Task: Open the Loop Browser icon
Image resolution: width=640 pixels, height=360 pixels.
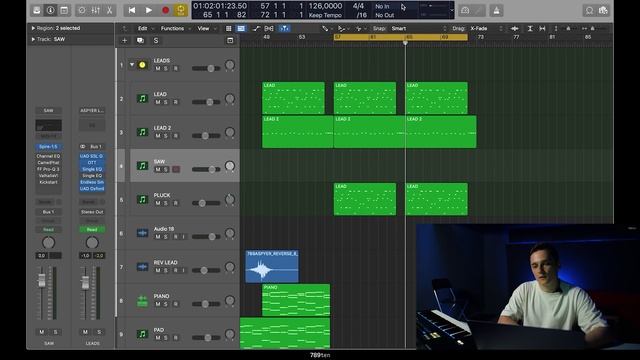Action: tap(589, 11)
